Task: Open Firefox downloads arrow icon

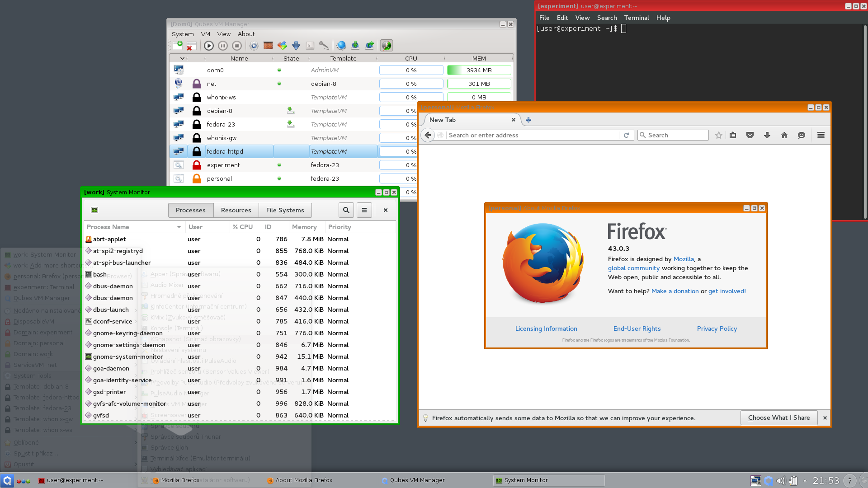Action: [767, 135]
